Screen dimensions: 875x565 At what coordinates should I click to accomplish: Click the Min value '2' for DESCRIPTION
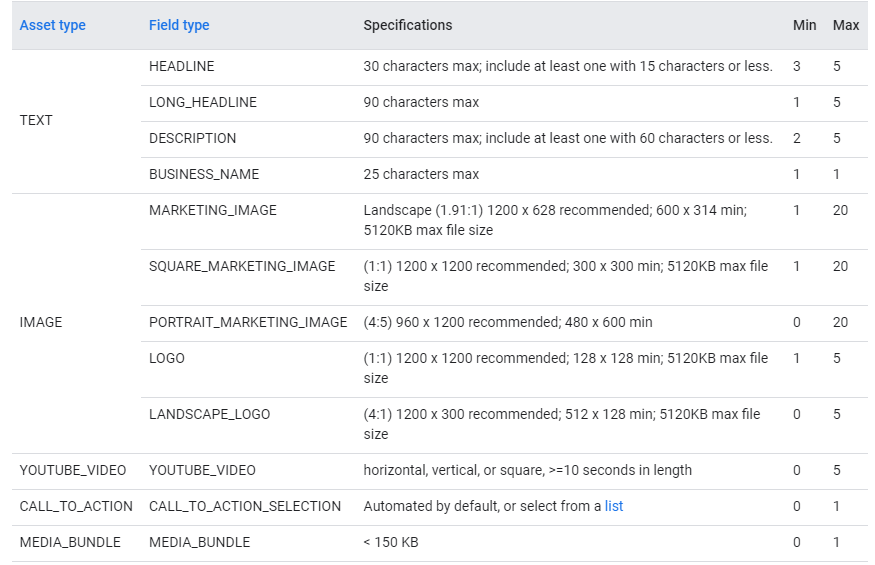[x=797, y=138]
